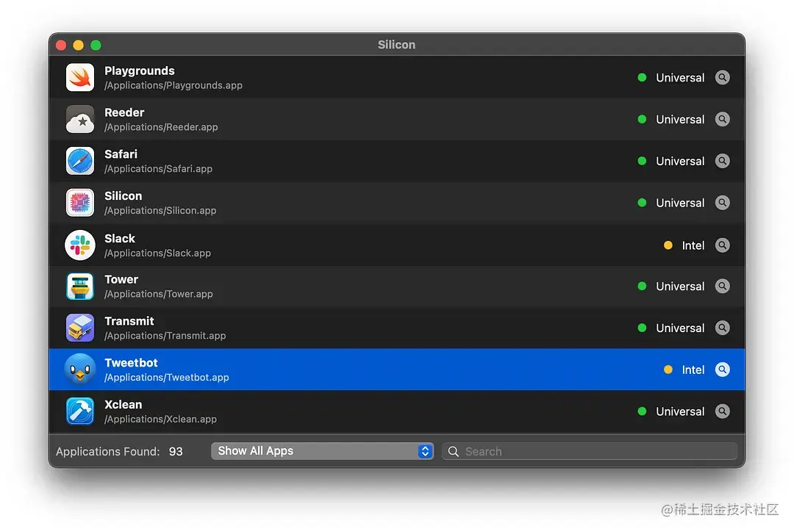
Task: Click the Intel label for Slack
Action: [x=693, y=245]
